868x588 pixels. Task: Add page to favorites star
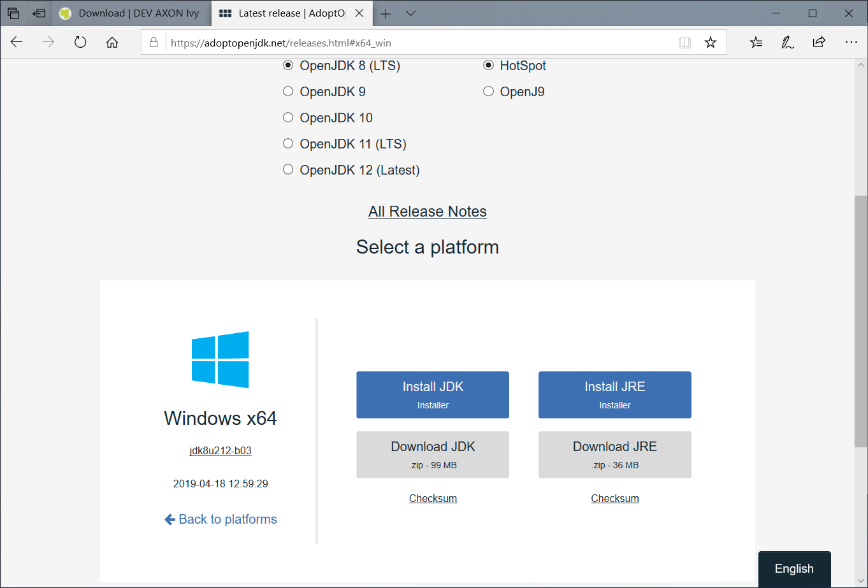coord(711,43)
